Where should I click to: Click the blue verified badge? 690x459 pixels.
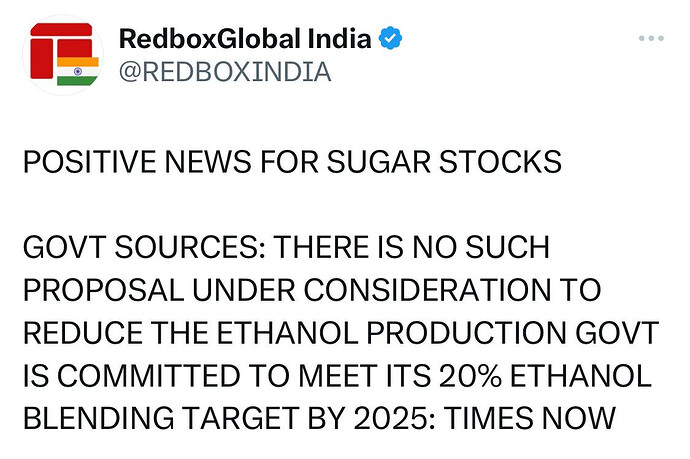coord(394,40)
